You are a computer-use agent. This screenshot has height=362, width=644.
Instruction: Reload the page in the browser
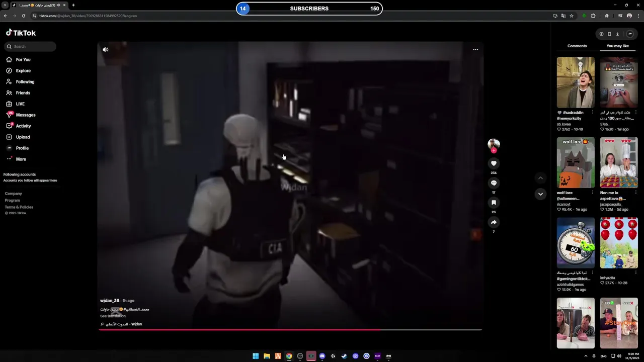pyautogui.click(x=23, y=16)
